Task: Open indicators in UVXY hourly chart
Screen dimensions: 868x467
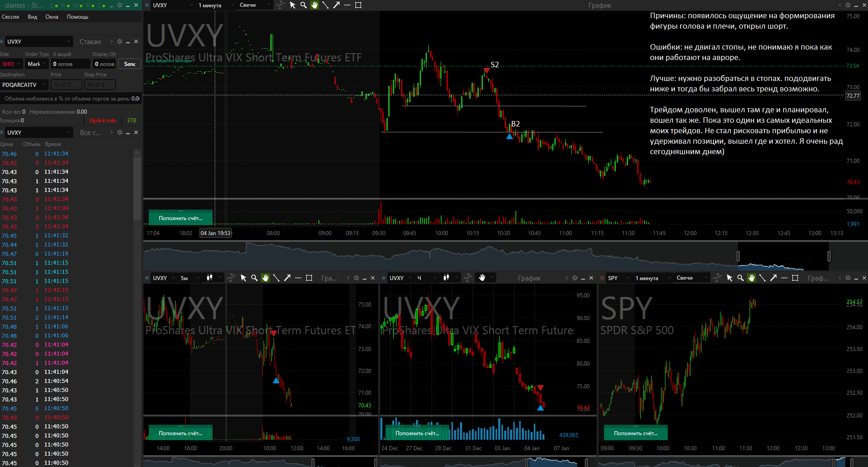Action: click(468, 278)
